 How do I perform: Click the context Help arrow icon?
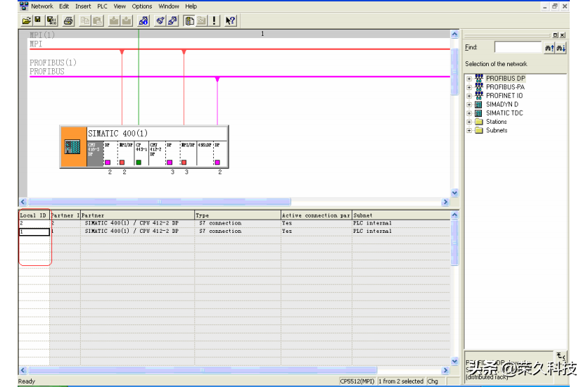click(230, 20)
